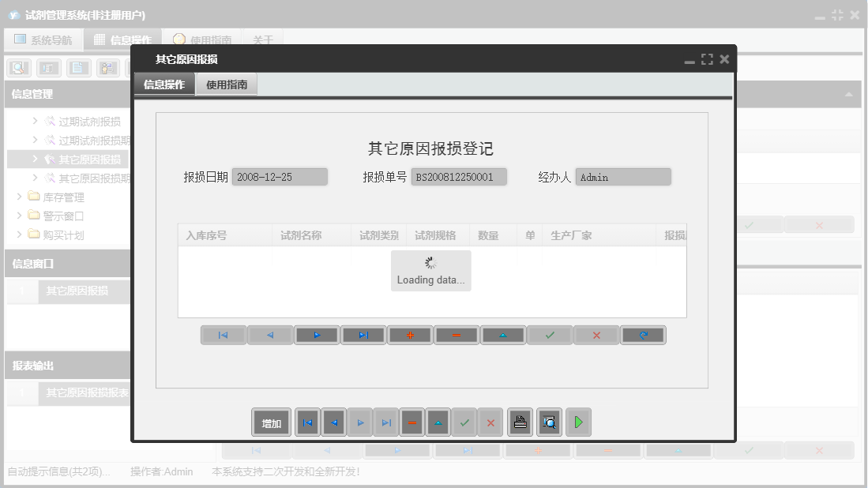The width and height of the screenshot is (868, 488).
Task: Click the first-record navigation icon in bottom toolbar
Action: coord(307,422)
